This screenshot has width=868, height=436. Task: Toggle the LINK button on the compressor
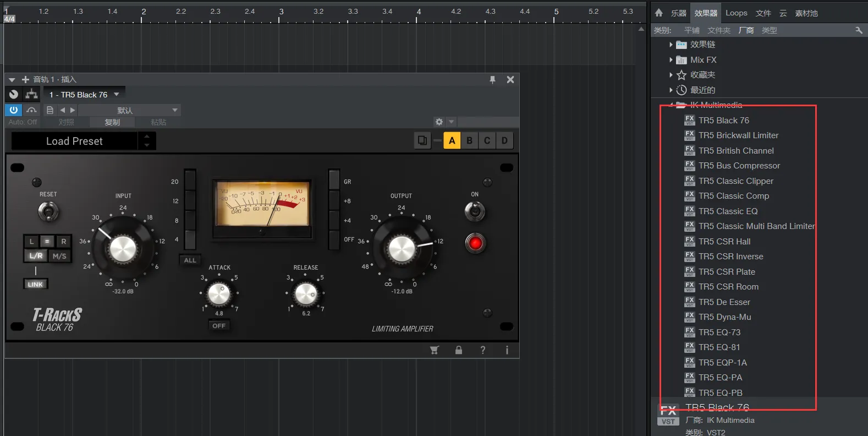pyautogui.click(x=35, y=284)
